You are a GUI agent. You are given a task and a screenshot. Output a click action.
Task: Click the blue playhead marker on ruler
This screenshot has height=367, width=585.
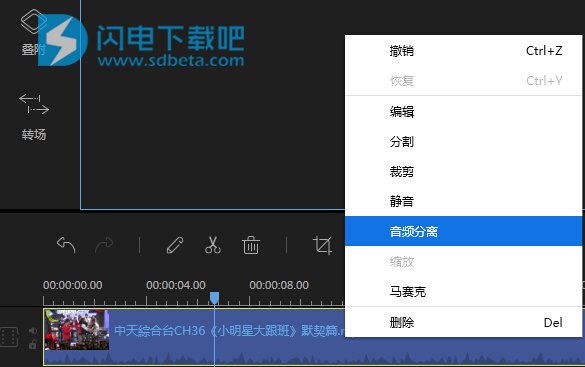tap(214, 298)
